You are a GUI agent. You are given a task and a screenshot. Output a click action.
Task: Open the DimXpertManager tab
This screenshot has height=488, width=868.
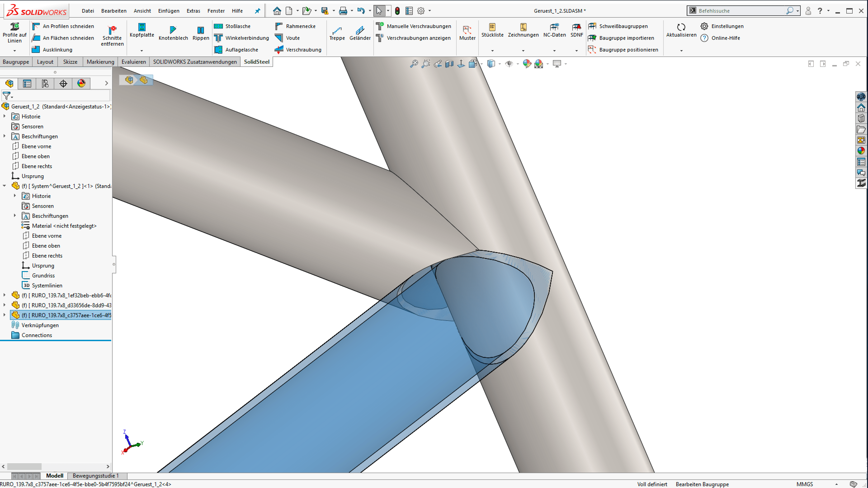point(63,83)
